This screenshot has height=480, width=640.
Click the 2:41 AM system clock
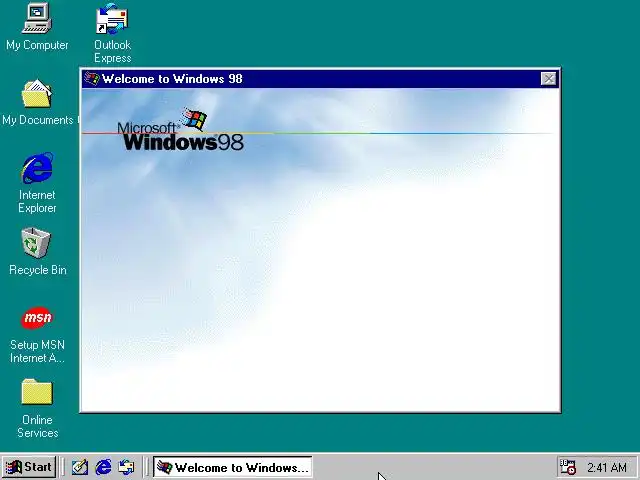coord(607,467)
